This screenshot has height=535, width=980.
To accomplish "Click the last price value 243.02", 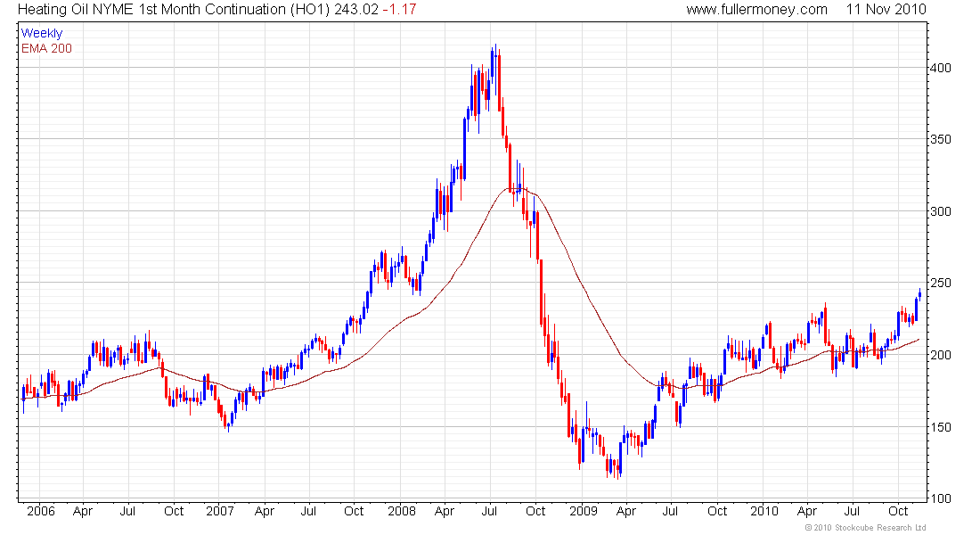I will point(356,10).
